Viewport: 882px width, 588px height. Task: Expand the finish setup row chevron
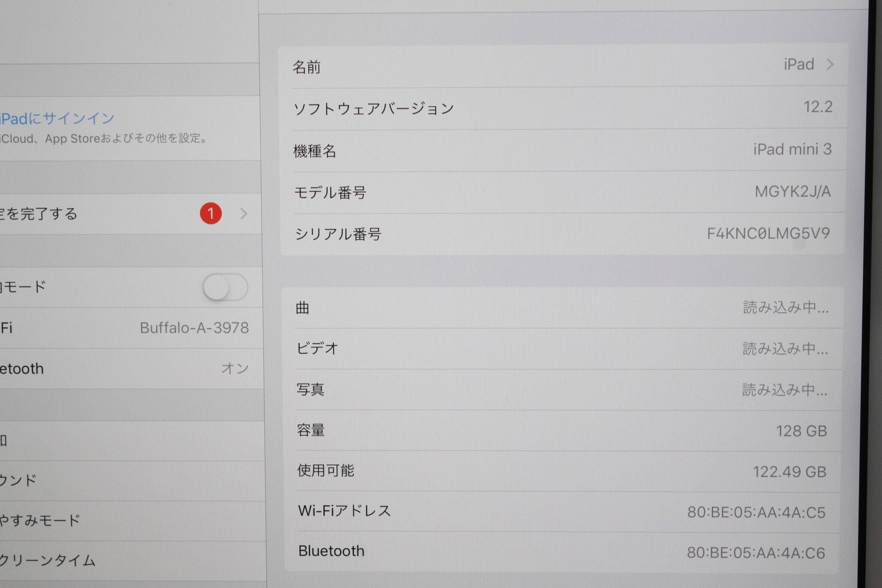(244, 214)
